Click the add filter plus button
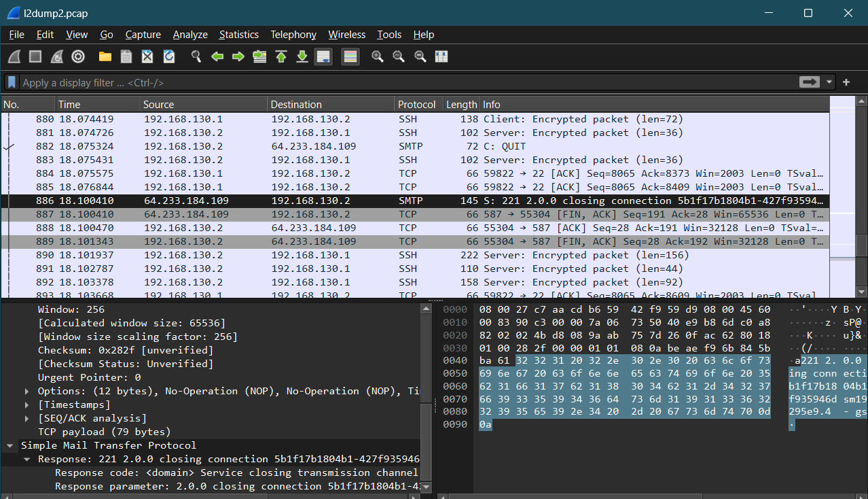The height and width of the screenshot is (499, 868). tap(846, 82)
